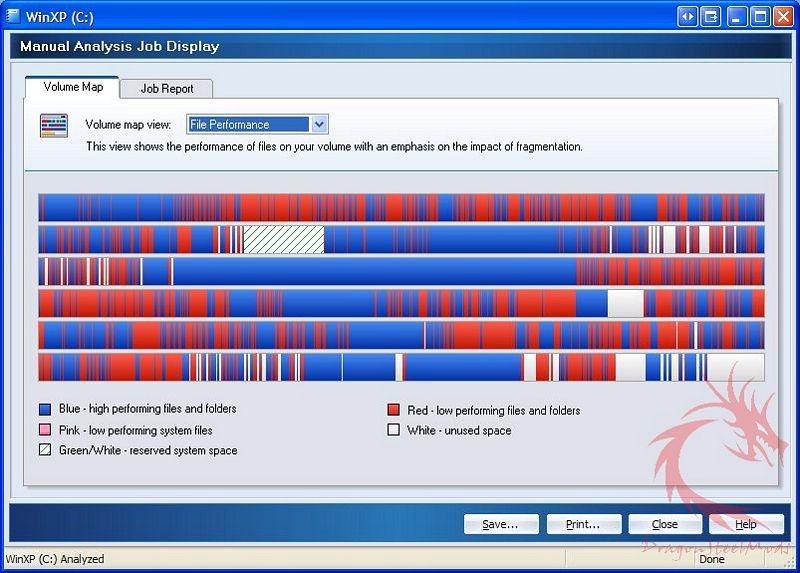800x573 pixels.
Task: Click the volume map icon beside the view selector
Action: tap(53, 125)
